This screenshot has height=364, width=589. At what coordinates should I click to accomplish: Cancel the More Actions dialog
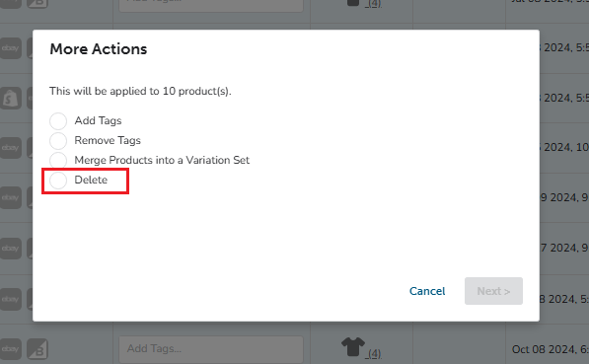pyautogui.click(x=427, y=291)
